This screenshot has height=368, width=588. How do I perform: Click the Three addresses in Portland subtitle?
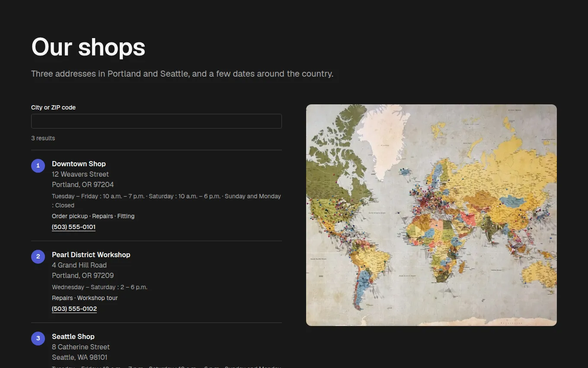(182, 74)
